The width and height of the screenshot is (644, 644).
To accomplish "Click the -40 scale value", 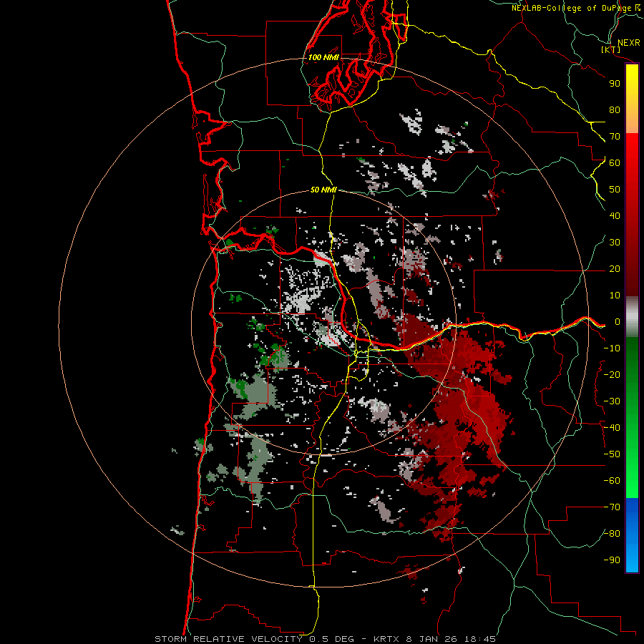I will pos(612,428).
